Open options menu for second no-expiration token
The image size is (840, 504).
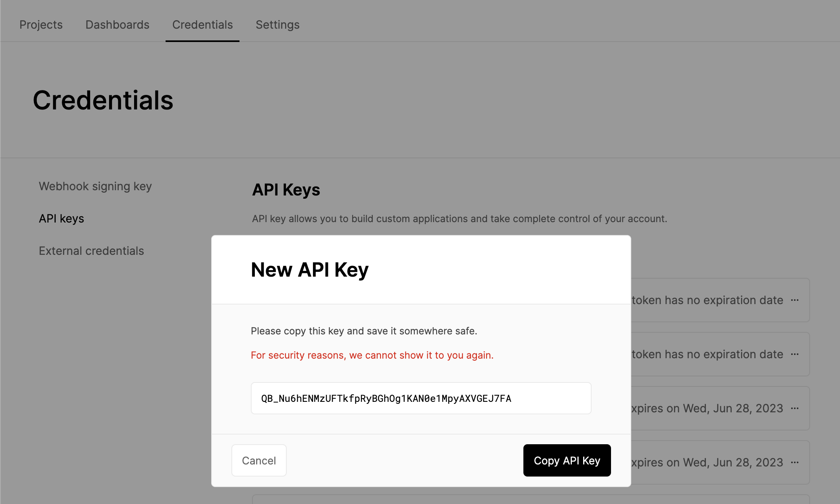click(x=795, y=354)
